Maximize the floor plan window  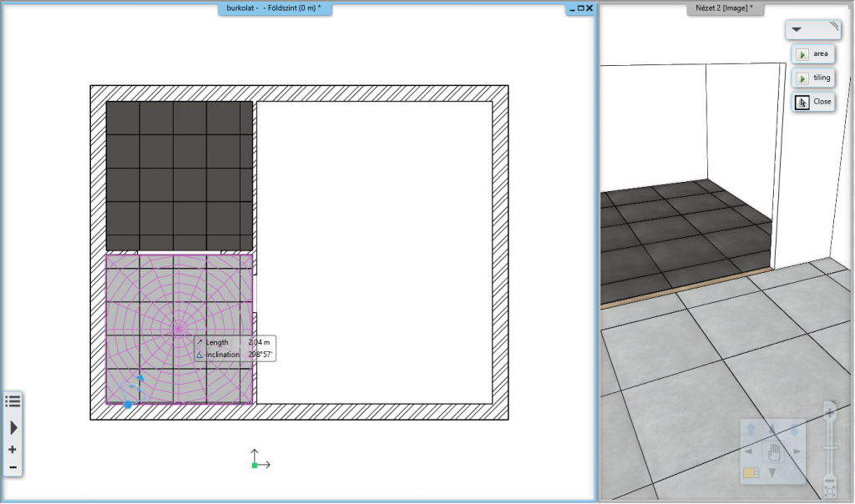580,8
